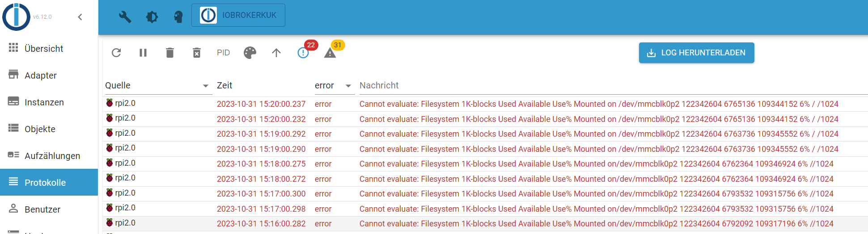Click the IOBROKERKUK host button
The width and height of the screenshot is (868, 234).
pos(238,15)
